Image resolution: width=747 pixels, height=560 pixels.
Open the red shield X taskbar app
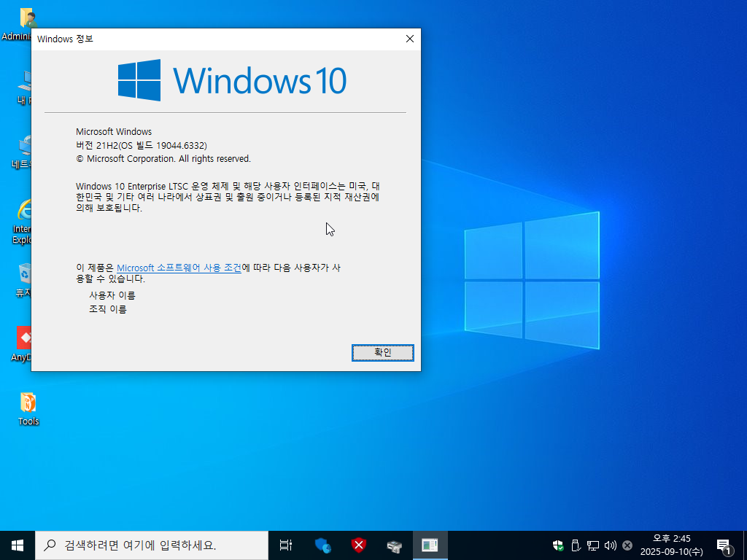[x=359, y=545]
